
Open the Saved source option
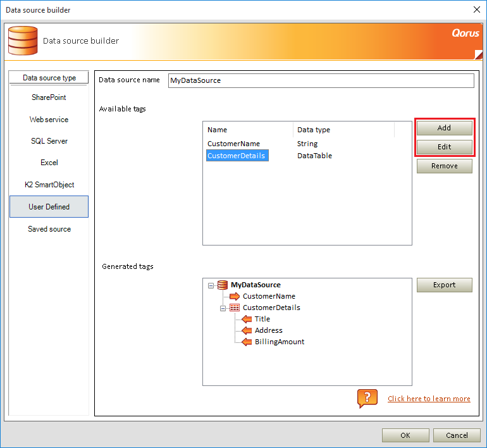49,229
